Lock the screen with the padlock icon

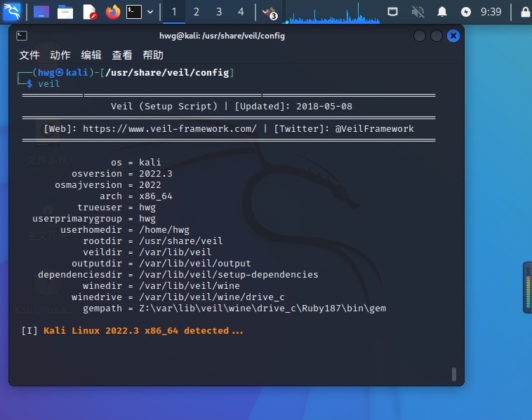point(526,12)
